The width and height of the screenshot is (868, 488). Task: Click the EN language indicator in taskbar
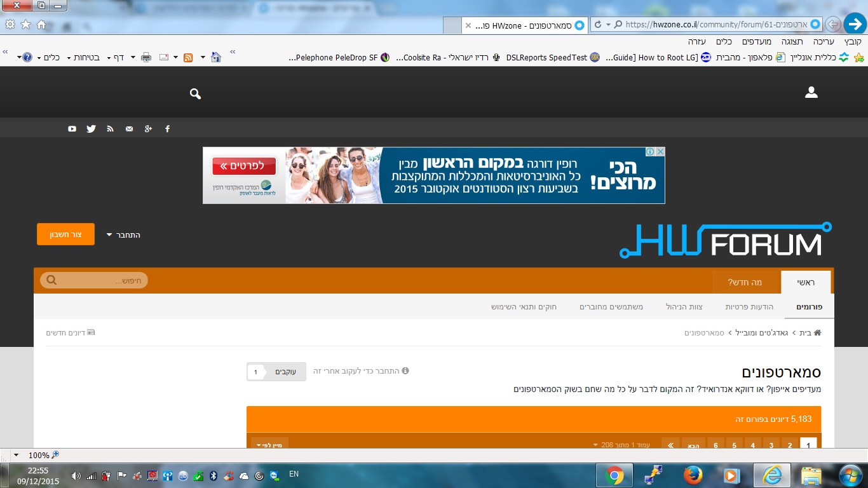pos(294,473)
